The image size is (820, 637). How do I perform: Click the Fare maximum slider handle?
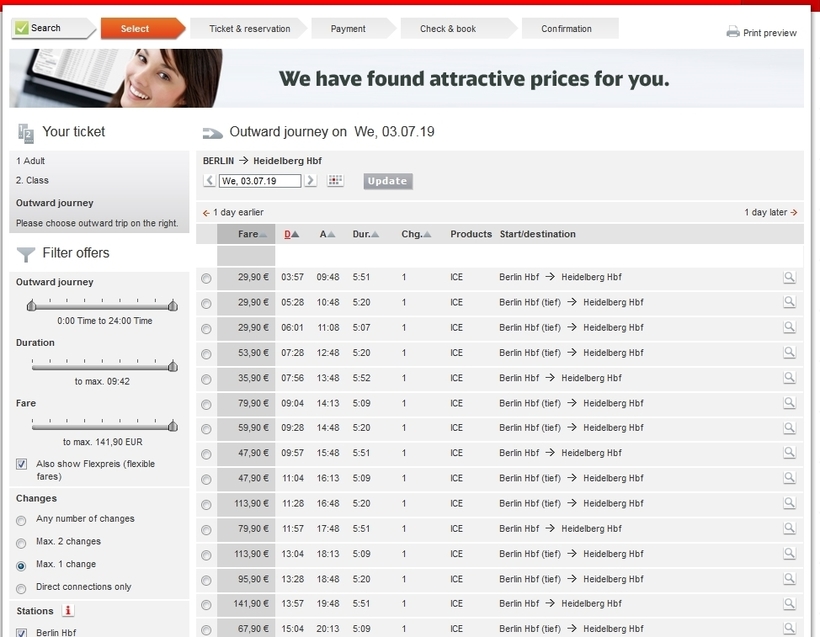click(x=173, y=426)
